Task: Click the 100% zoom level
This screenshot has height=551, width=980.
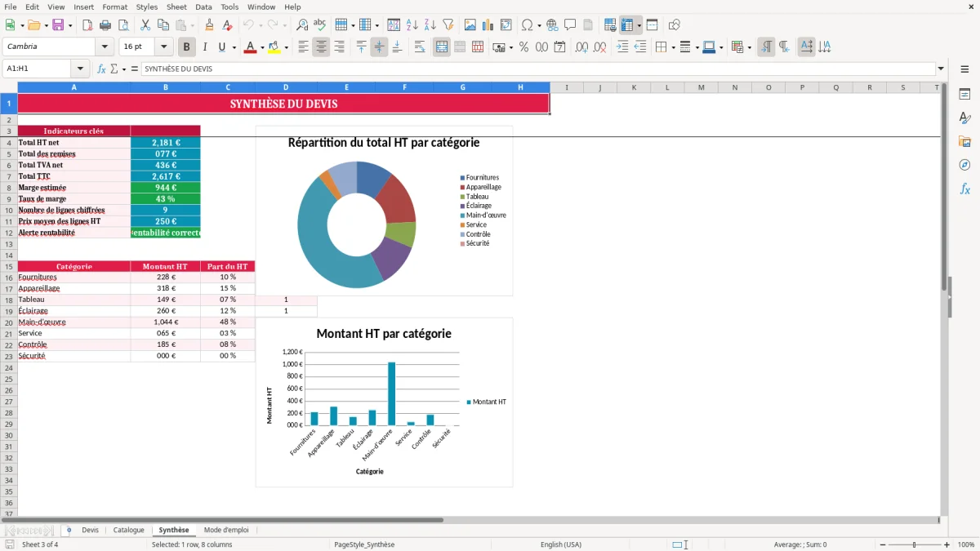Action: click(x=966, y=544)
